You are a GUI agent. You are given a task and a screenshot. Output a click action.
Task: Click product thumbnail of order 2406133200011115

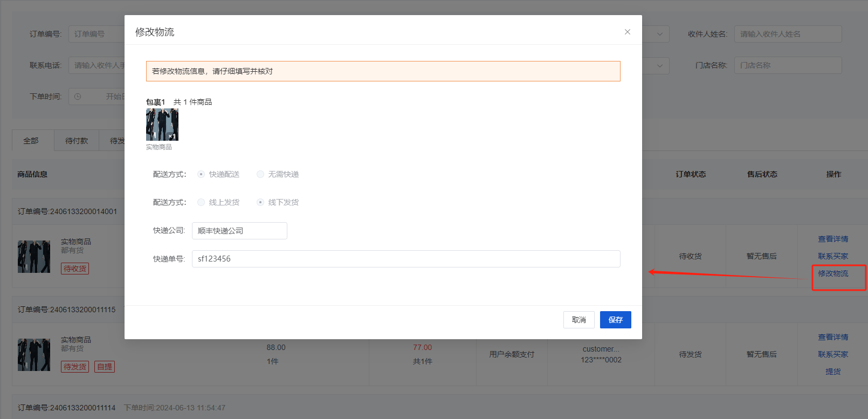pos(34,355)
